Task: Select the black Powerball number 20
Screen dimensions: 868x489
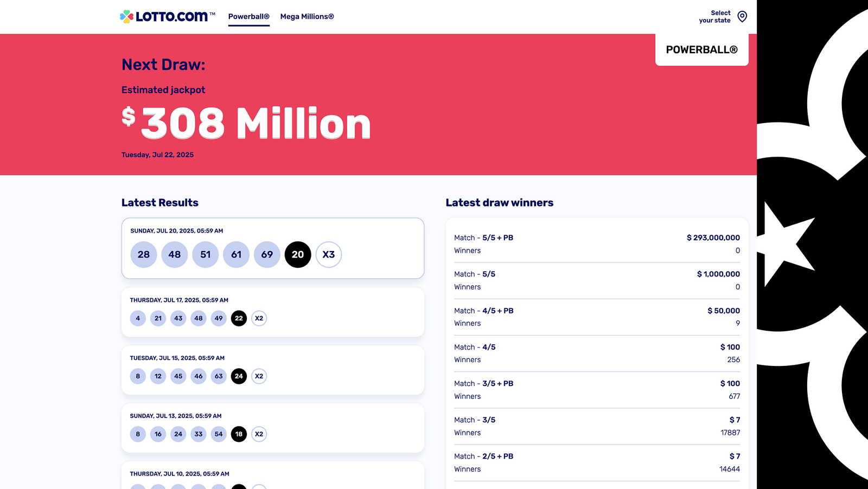Action: pyautogui.click(x=298, y=254)
